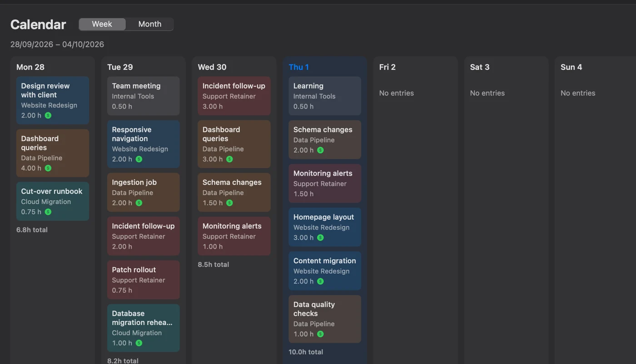The image size is (636, 364).
Task: Select the Sun 4 day header
Action: pos(571,67)
